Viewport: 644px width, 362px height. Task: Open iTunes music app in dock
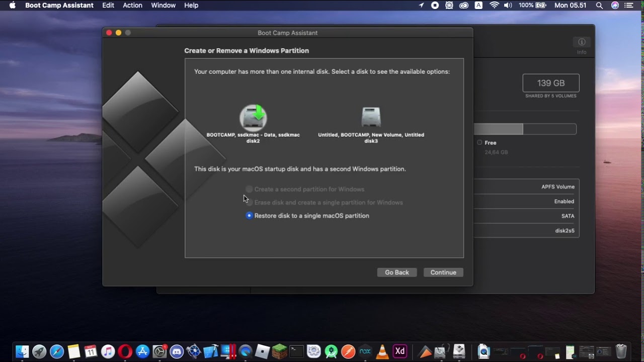click(x=108, y=351)
